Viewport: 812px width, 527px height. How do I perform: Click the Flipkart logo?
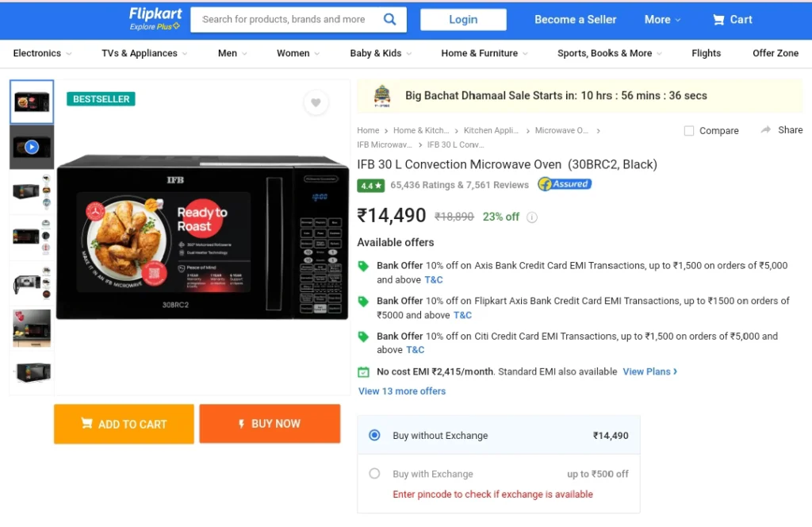point(155,14)
